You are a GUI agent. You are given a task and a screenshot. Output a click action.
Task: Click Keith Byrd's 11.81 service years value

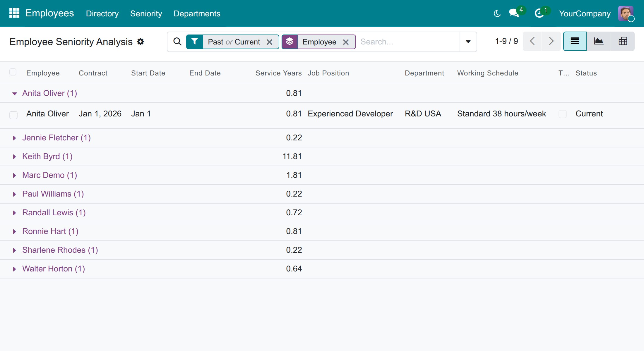292,156
